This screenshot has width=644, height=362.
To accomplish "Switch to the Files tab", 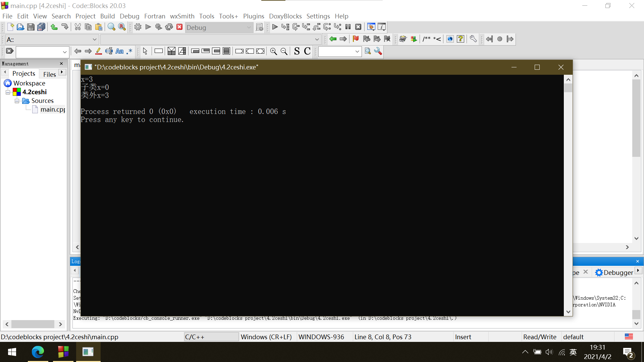I will (x=49, y=74).
